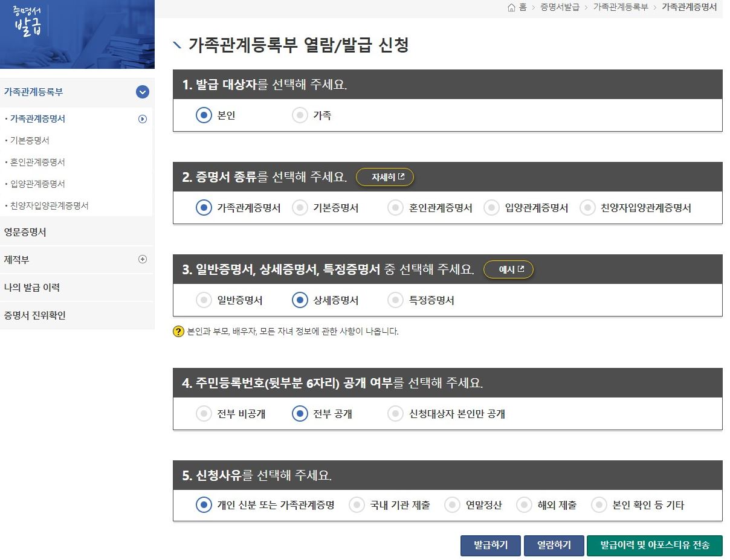Image resolution: width=730 pixels, height=560 pixels.
Task: Open 가족관계증명서 in the sidebar menu
Action: (x=37, y=119)
